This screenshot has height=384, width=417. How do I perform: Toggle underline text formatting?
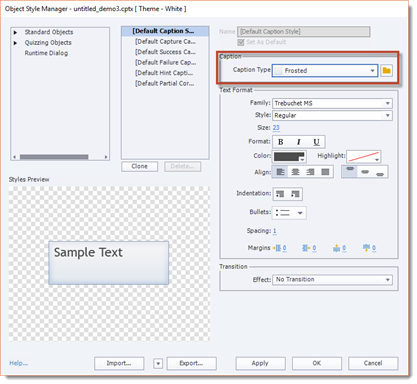[x=316, y=142]
